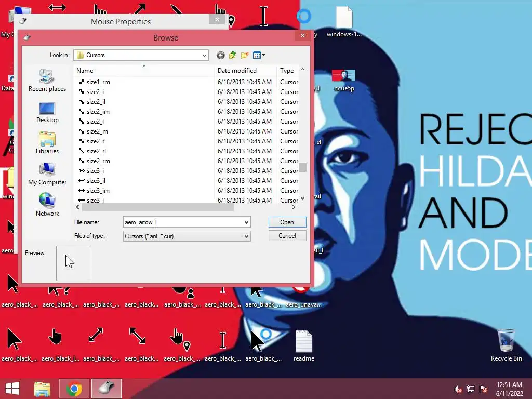Open the View menu dropdown button
Image resolution: width=532 pixels, height=399 pixels.
pos(259,55)
